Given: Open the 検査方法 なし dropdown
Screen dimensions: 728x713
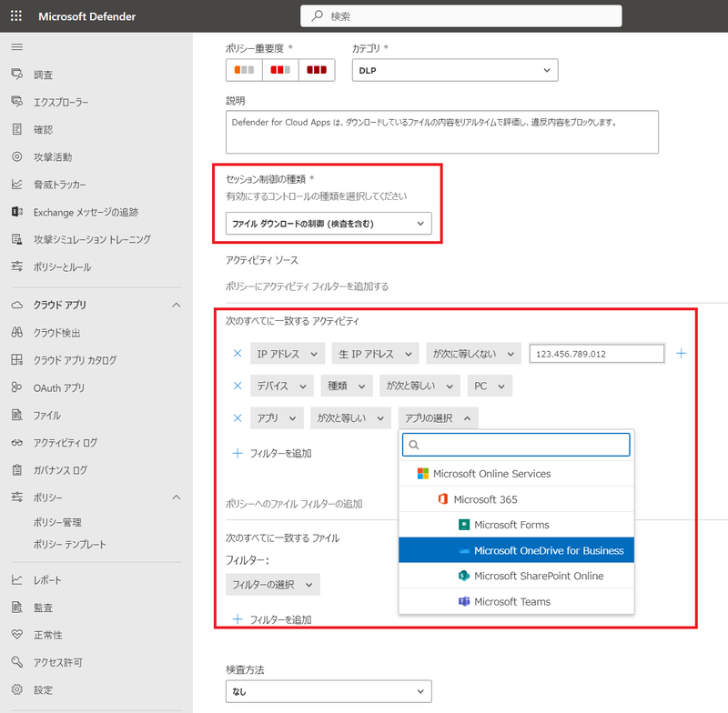Looking at the screenshot, I should pos(329,691).
